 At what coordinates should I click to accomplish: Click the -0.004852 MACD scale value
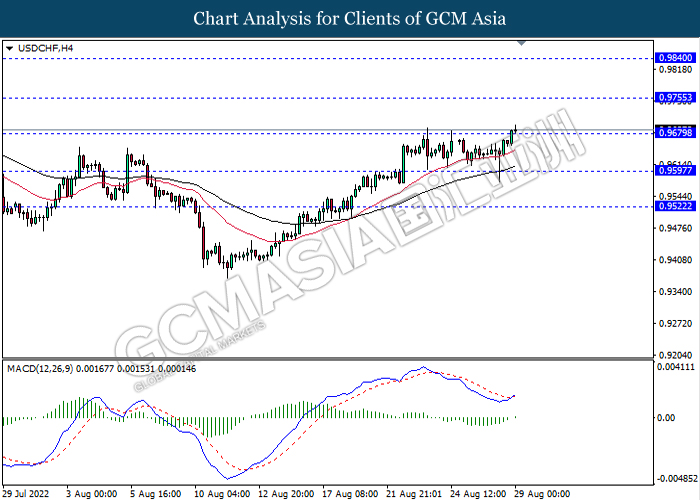677,479
